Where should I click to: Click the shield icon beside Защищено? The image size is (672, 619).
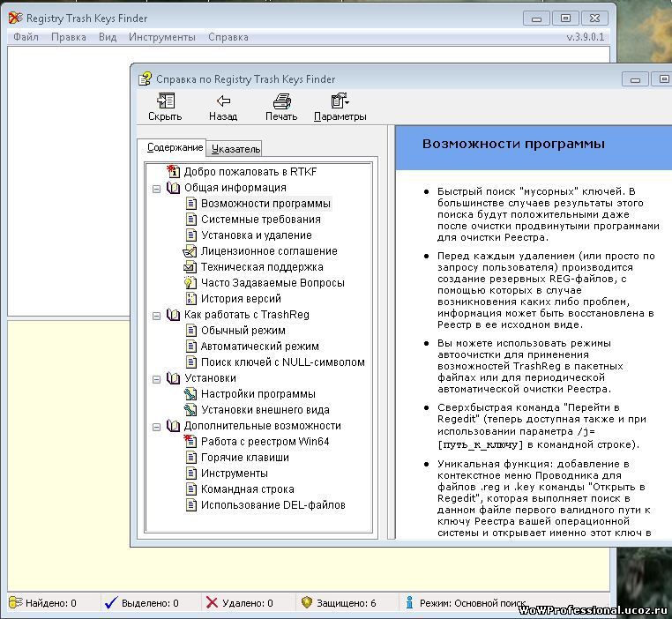point(306,602)
